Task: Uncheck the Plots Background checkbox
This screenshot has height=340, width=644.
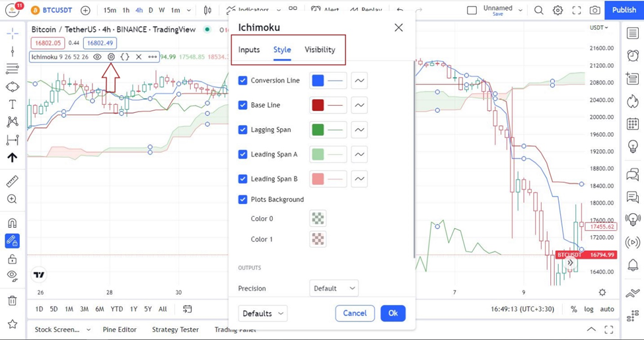Action: coord(242,199)
